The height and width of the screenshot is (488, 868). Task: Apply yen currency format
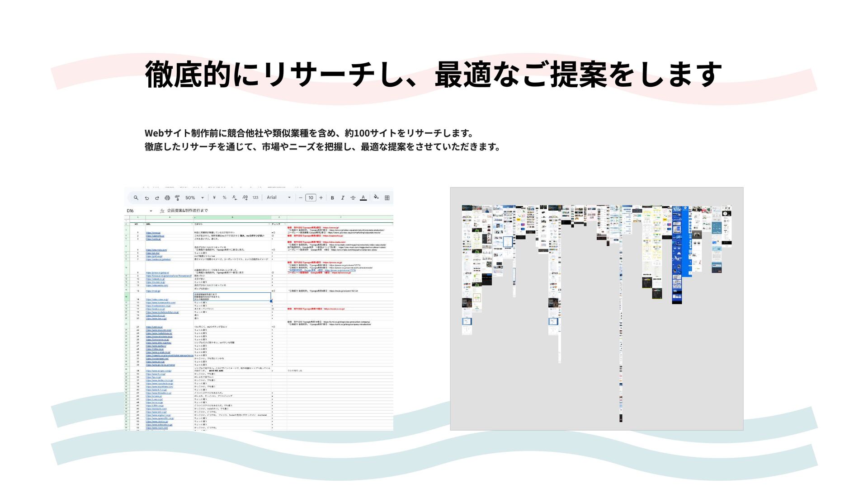click(x=214, y=198)
